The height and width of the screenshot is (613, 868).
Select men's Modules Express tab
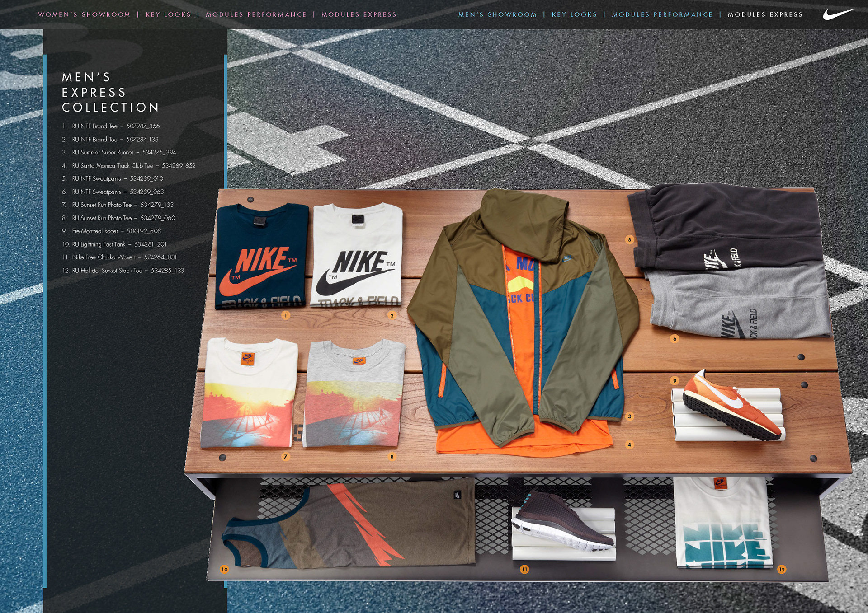(765, 14)
